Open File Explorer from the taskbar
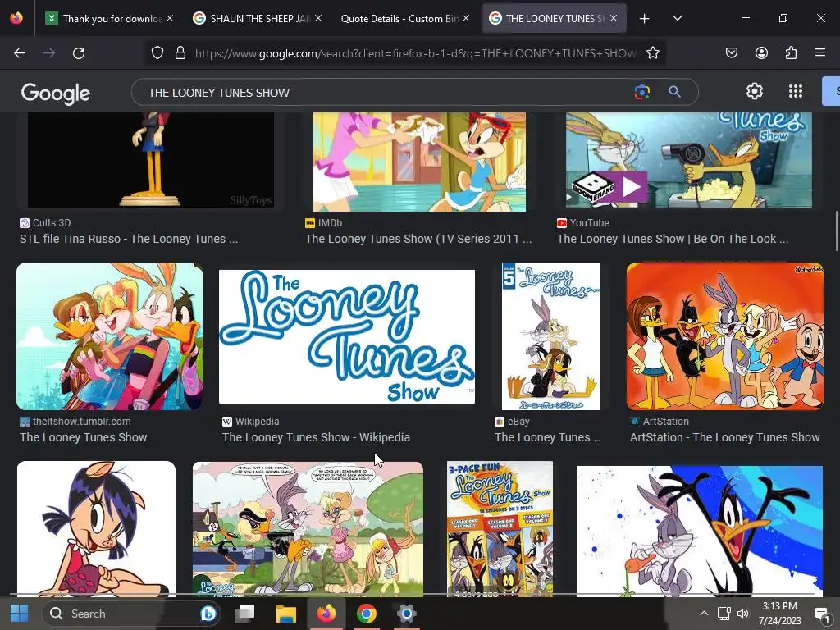 click(x=285, y=614)
